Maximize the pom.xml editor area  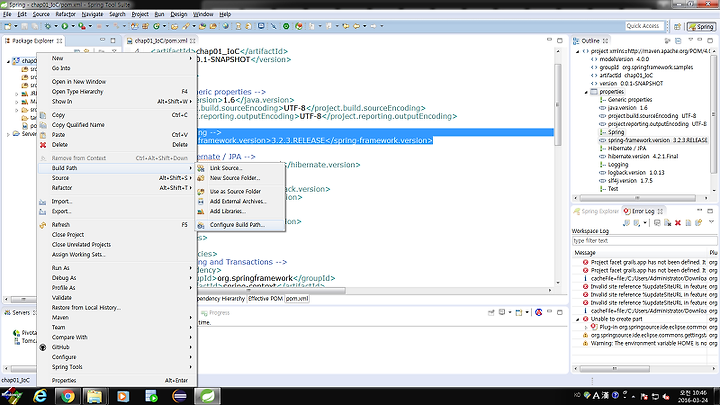[x=560, y=40]
